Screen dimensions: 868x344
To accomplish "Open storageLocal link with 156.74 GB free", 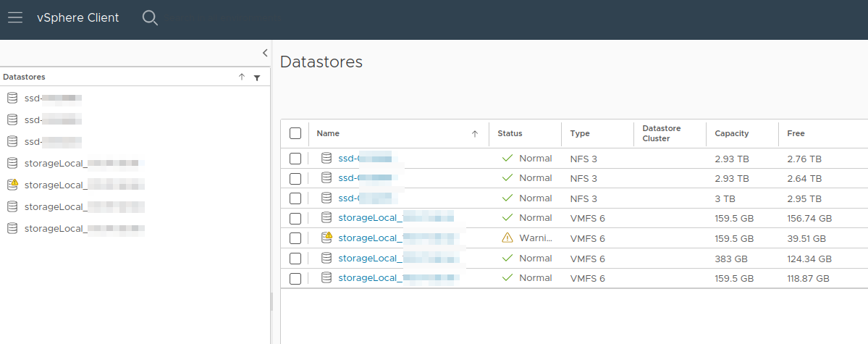I will [396, 218].
